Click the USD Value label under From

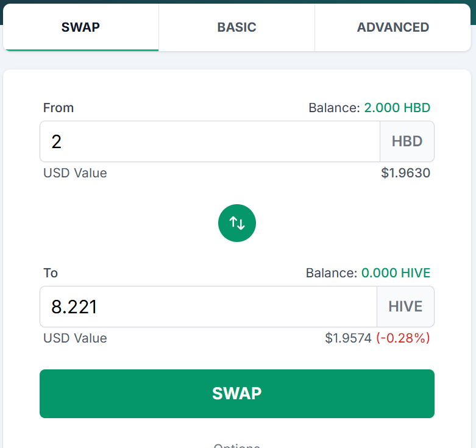tap(75, 173)
